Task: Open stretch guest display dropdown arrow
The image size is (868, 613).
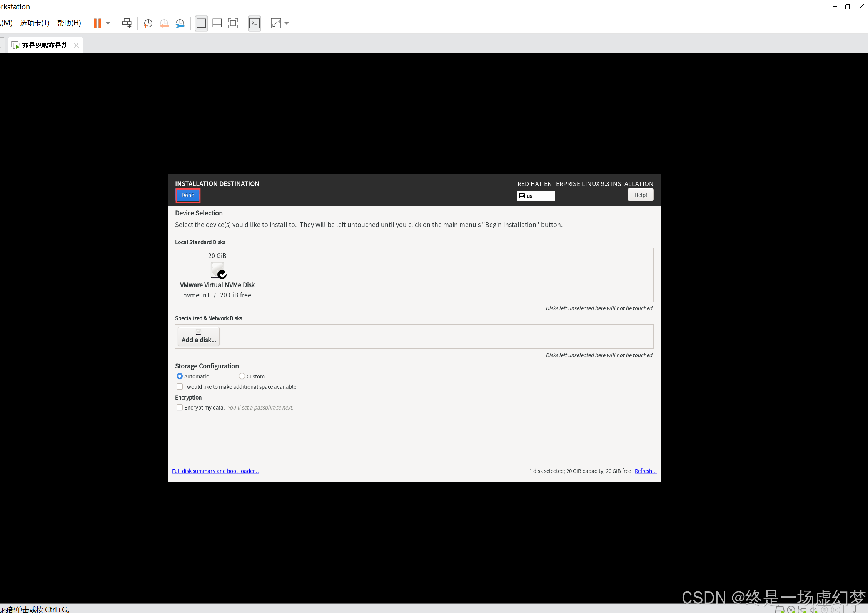Action: 287,23
